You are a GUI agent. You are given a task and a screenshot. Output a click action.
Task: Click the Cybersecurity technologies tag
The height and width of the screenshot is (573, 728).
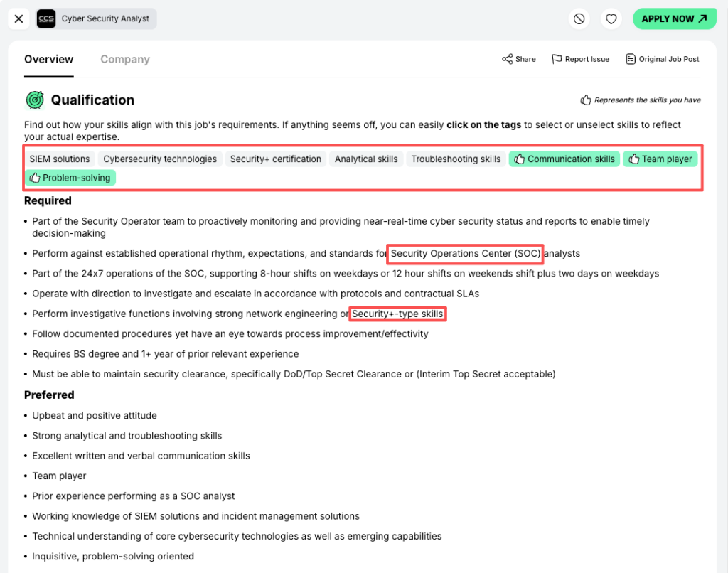pos(160,159)
